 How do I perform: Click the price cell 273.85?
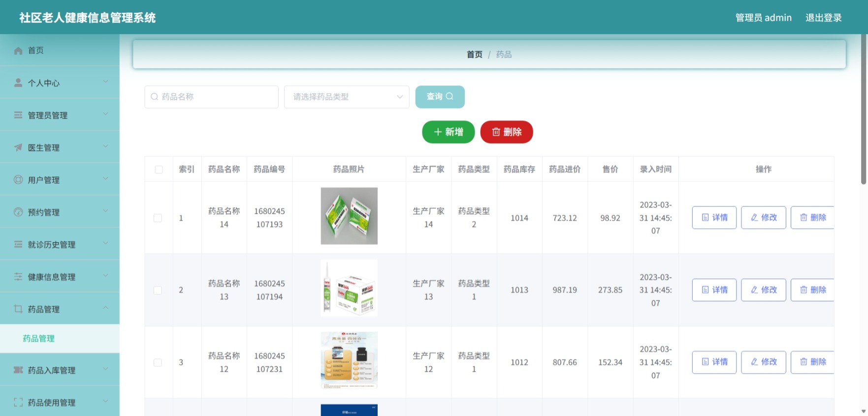[610, 290]
